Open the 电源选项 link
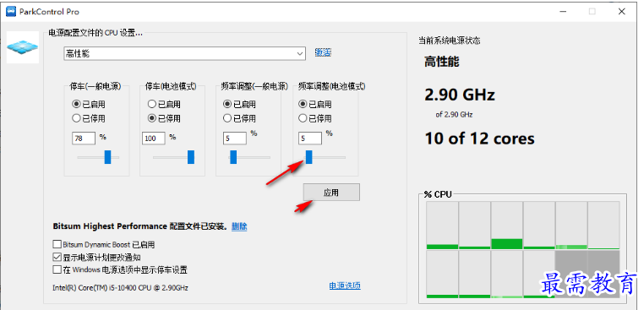Screen dimensions: 644x310 (345, 286)
